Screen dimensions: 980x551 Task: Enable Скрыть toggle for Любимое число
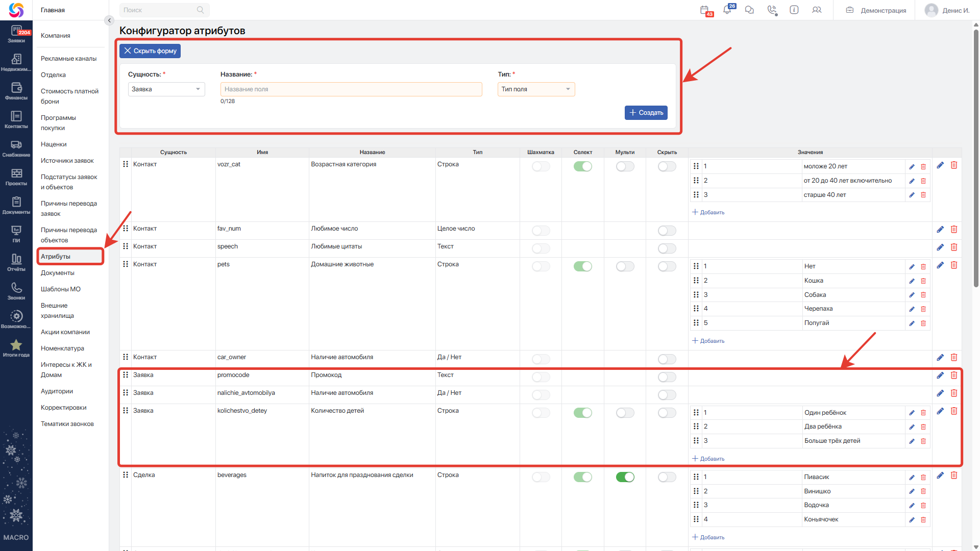coord(667,231)
